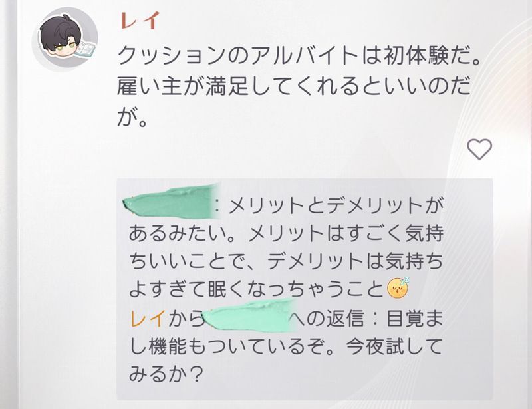532x409 pixels.
Task: Click the gray vertical strip at left edge
Action: tap(9, 204)
